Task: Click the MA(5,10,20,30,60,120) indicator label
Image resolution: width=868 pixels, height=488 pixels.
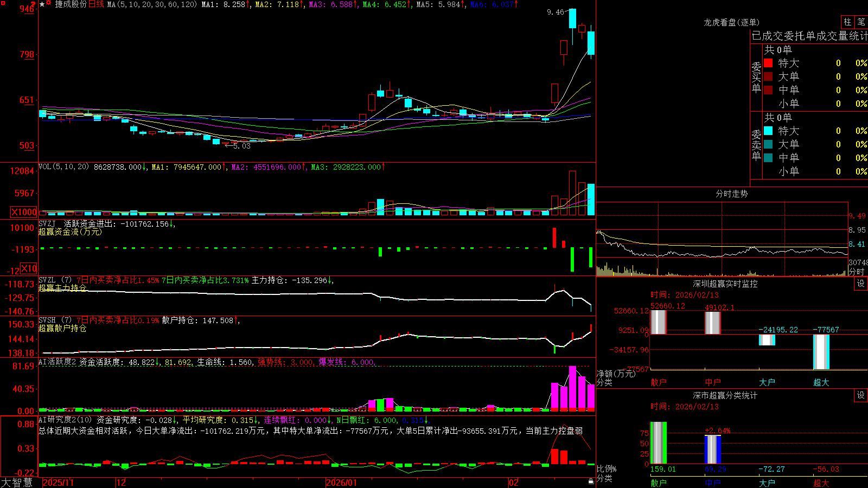Action: tap(152, 4)
